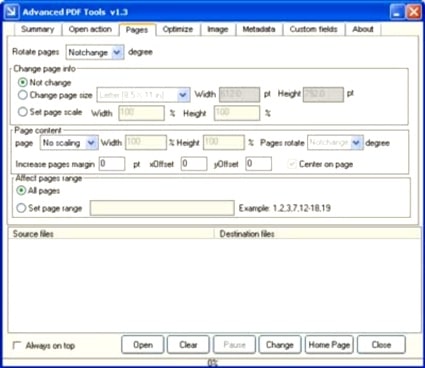Viewport: 425px width, 368px height.
Task: Click the Page content Height percent field
Action: (224, 142)
